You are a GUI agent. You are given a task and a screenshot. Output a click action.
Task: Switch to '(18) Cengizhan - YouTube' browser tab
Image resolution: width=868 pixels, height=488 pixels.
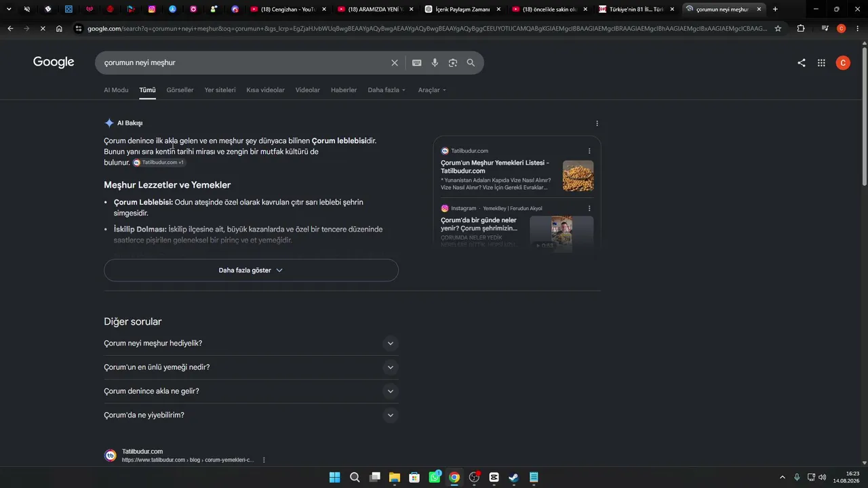pyautogui.click(x=288, y=9)
